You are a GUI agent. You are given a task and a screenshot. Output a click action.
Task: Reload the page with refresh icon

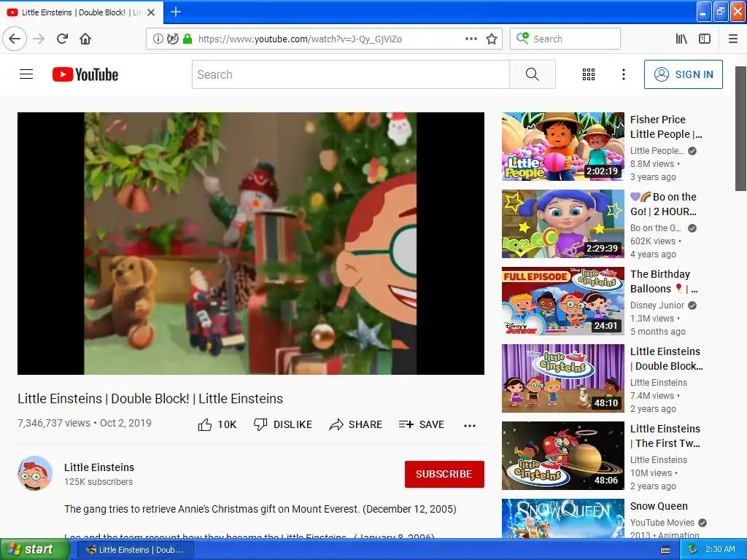pos(63,39)
